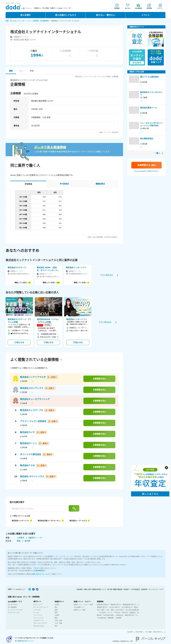Click the 利用規約 footer link
Viewport: 171px width, 644px height.
pos(80,589)
